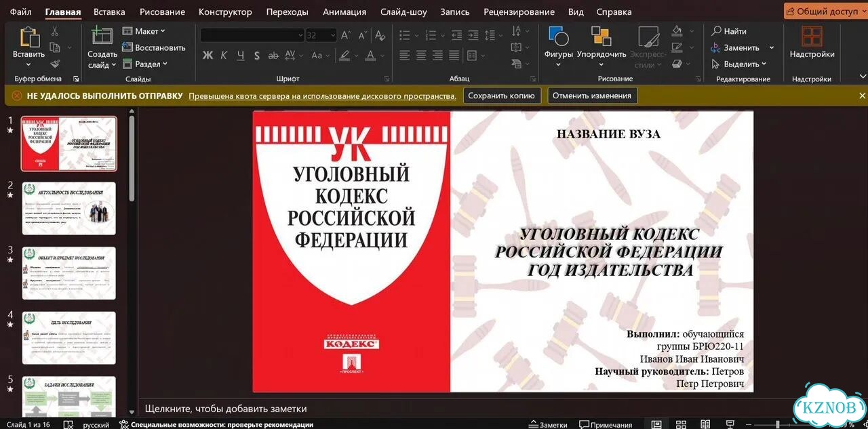This screenshot has height=429, width=868.
Task: Toggle Normal view in status bar
Action: tap(656, 425)
